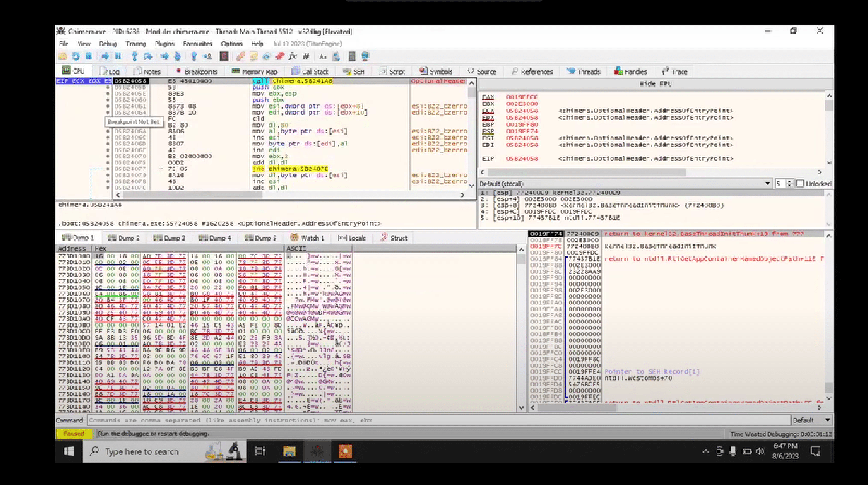
Task: Click the Step Over toolbar icon
Action: (x=148, y=56)
